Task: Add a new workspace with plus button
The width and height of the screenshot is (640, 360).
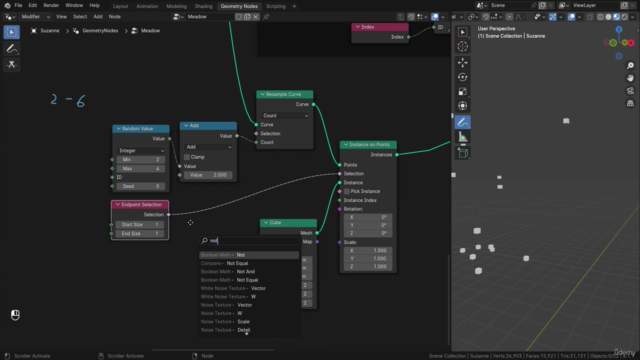Action: click(x=294, y=6)
